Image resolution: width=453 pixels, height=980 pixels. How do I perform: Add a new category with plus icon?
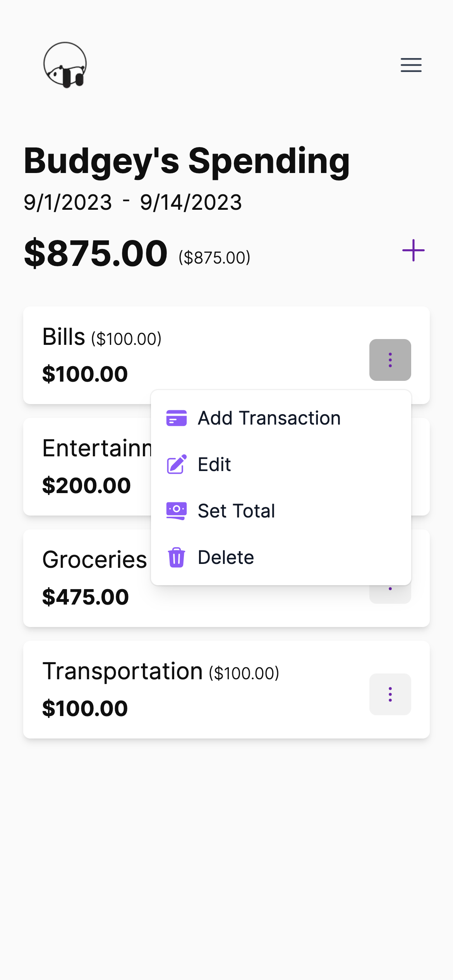pyautogui.click(x=413, y=250)
